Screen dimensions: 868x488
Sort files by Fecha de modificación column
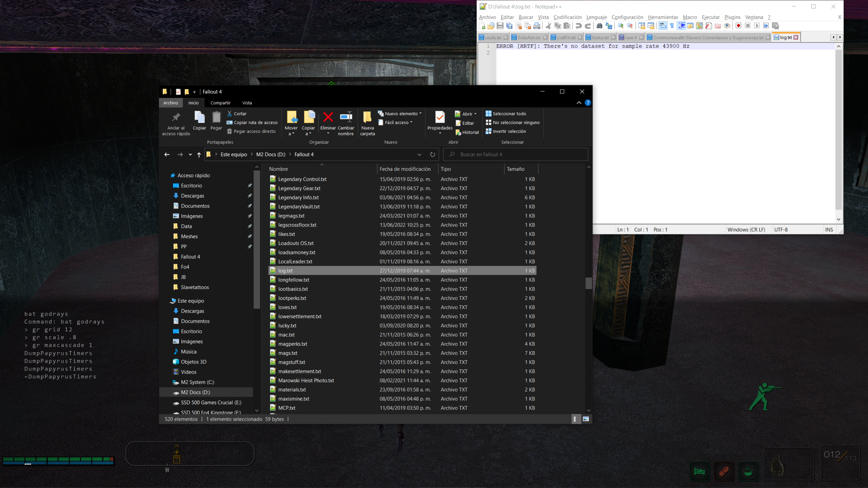click(x=405, y=169)
